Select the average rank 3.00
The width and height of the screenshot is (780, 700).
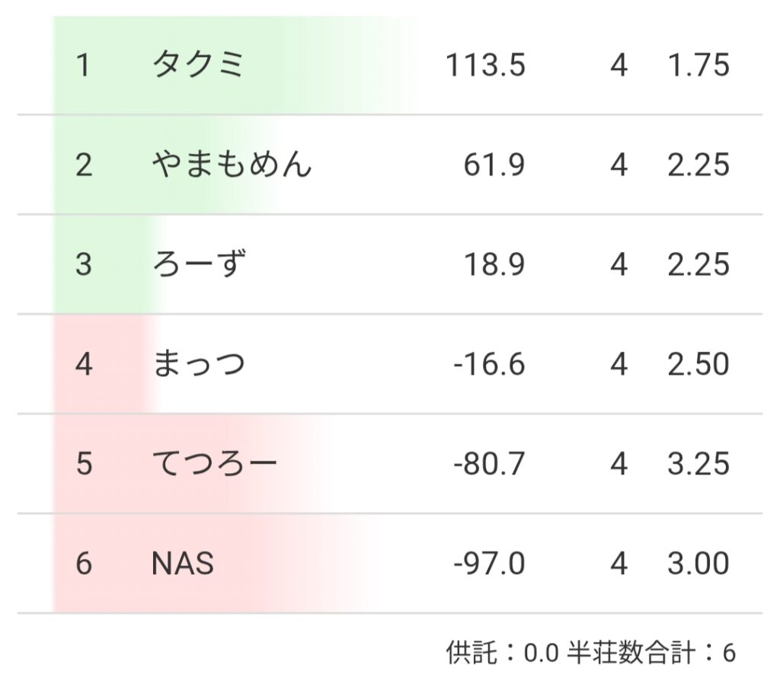point(698,564)
